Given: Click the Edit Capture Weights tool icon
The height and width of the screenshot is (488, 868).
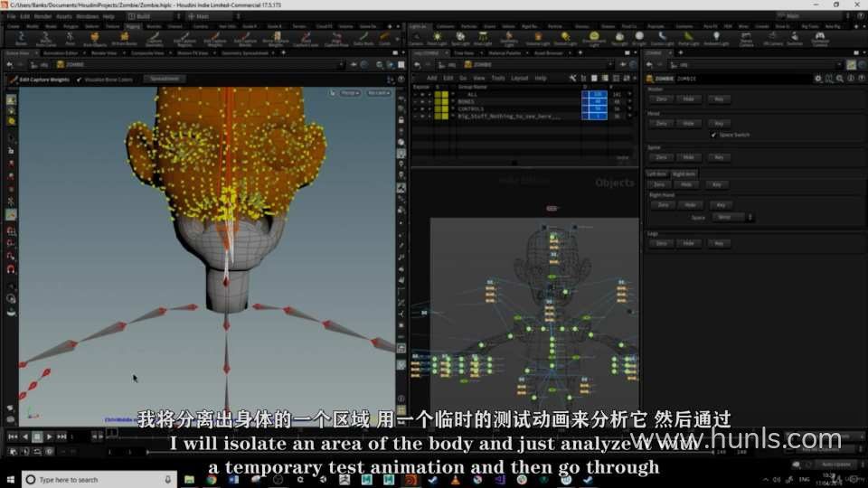Looking at the screenshot, I should click(x=14, y=80).
